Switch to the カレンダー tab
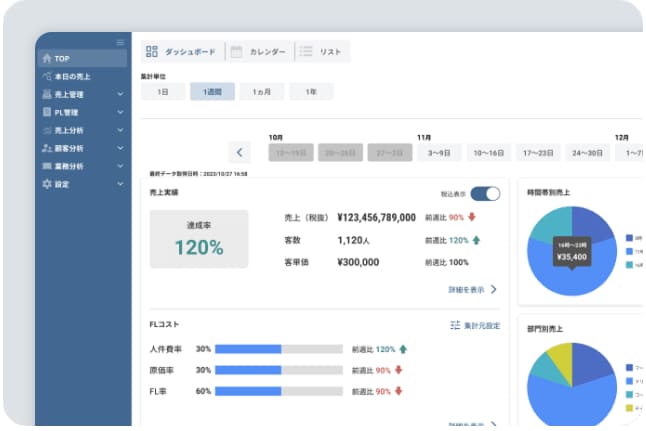The image size is (646, 431). coord(260,52)
